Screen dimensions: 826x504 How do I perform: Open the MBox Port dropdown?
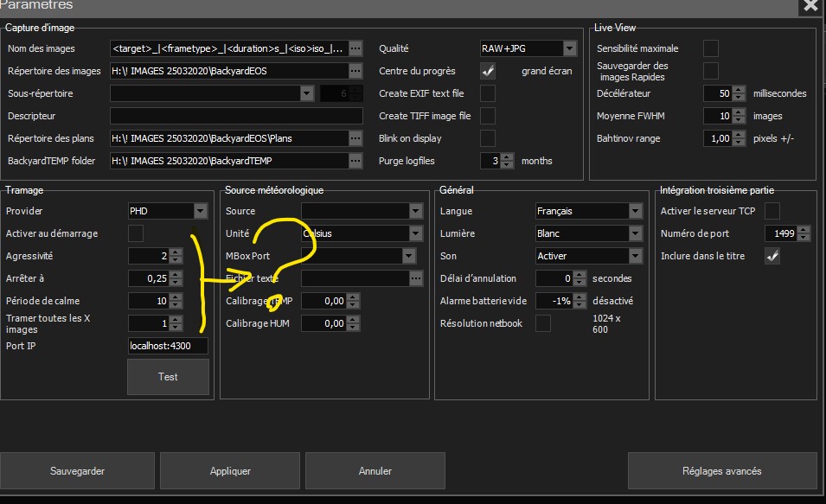pos(409,256)
